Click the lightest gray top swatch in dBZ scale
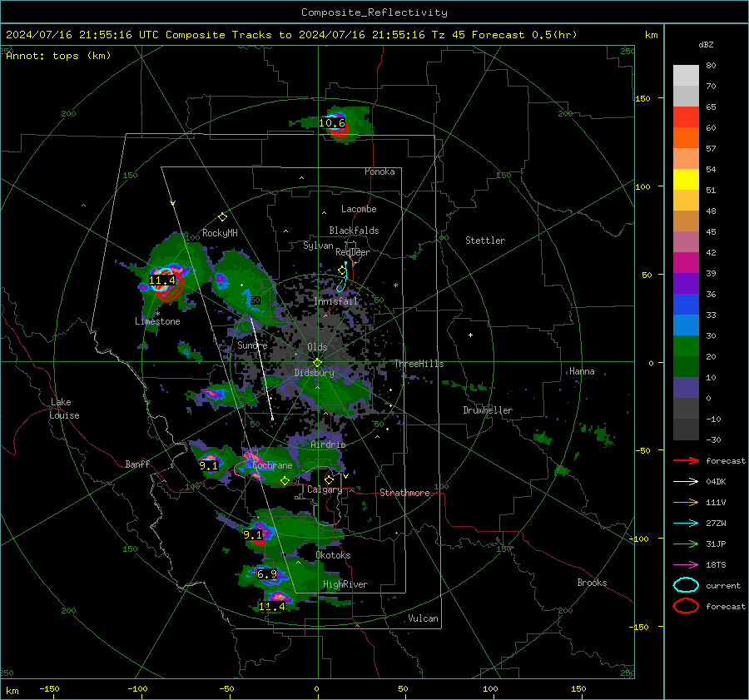Image resolution: width=749 pixels, height=700 pixels. pos(686,76)
